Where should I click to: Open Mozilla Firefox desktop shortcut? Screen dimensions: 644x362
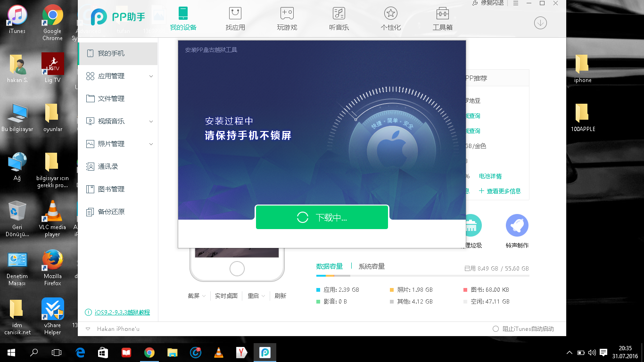coord(52,268)
